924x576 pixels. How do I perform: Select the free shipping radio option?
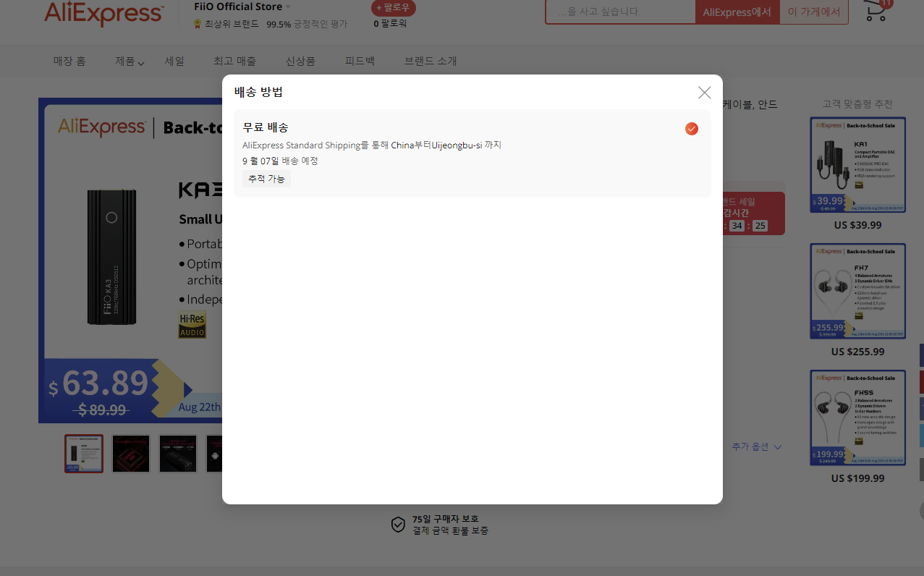point(692,129)
